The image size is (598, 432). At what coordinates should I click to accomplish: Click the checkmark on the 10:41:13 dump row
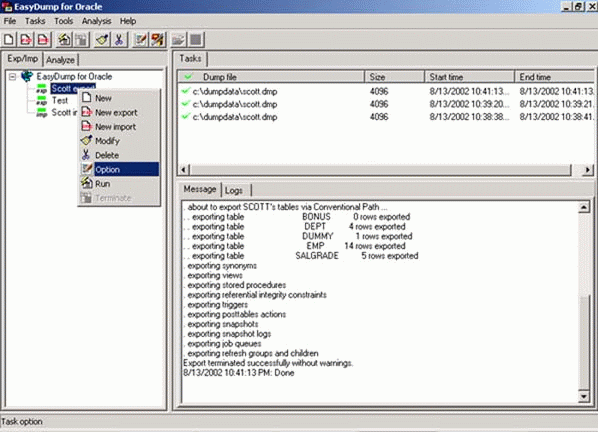tap(186, 91)
